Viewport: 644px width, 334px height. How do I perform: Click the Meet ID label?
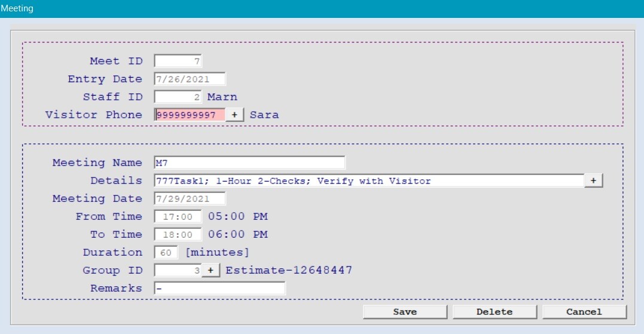116,61
